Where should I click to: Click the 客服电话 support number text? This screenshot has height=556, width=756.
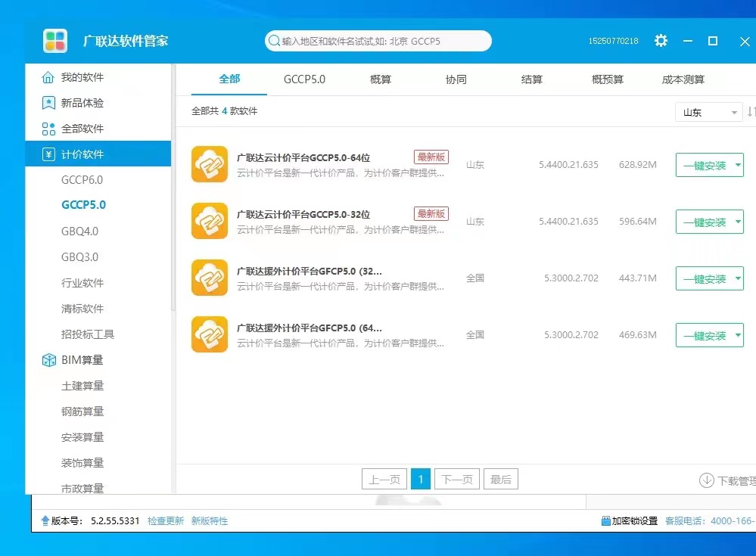tap(710, 521)
